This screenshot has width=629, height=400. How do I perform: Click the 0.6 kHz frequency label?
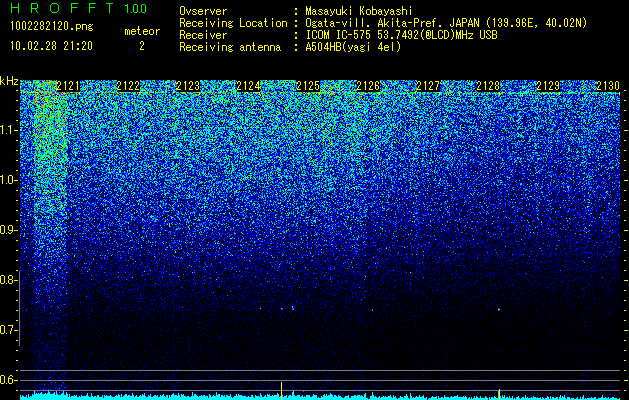pyautogui.click(x=9, y=380)
